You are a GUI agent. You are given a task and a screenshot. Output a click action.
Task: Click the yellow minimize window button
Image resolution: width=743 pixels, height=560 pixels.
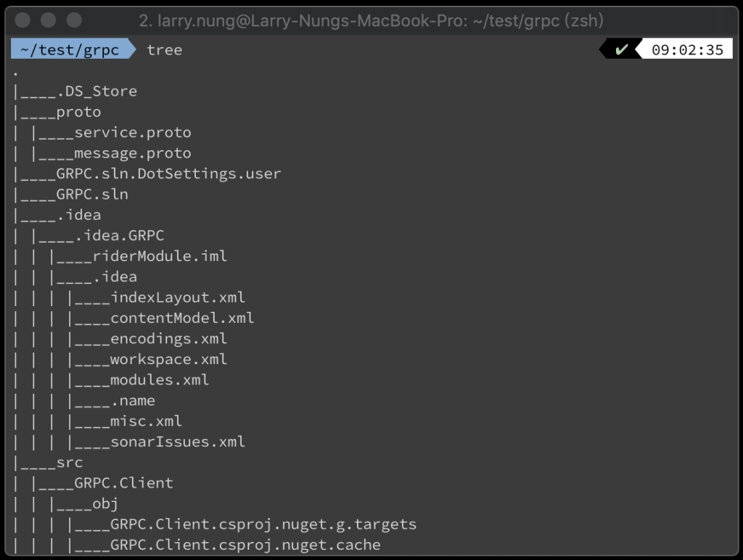click(x=49, y=20)
